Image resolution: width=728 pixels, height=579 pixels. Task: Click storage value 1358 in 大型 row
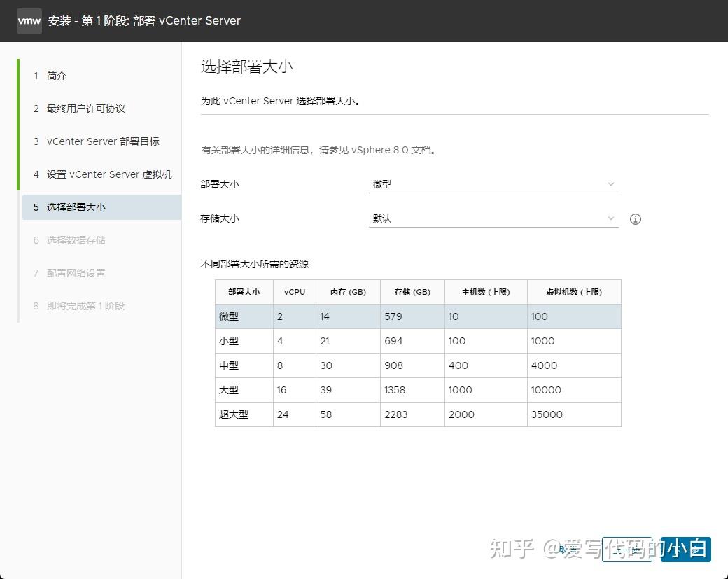point(395,391)
